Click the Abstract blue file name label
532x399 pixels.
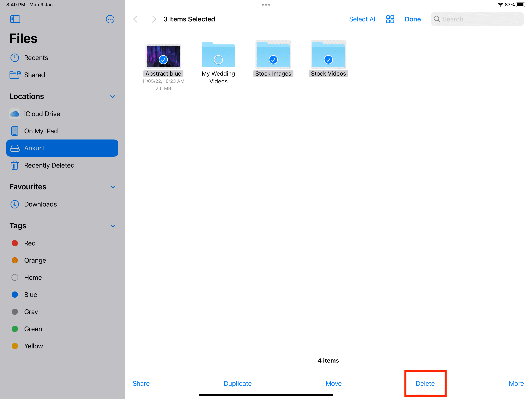pos(163,74)
